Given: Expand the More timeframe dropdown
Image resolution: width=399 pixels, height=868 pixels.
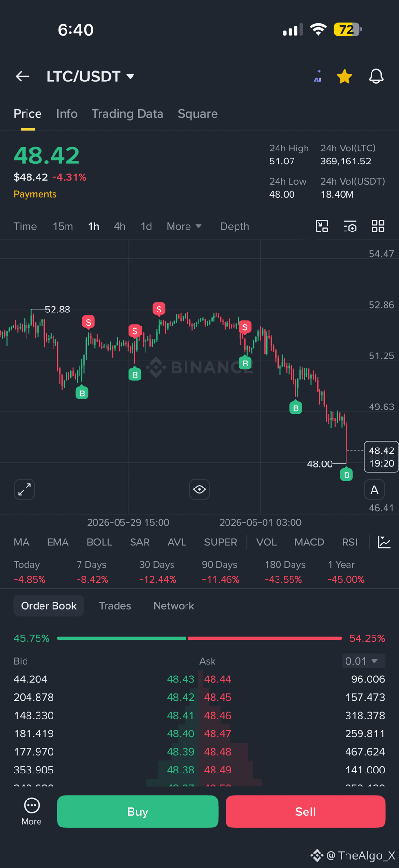Looking at the screenshot, I should click(x=184, y=226).
